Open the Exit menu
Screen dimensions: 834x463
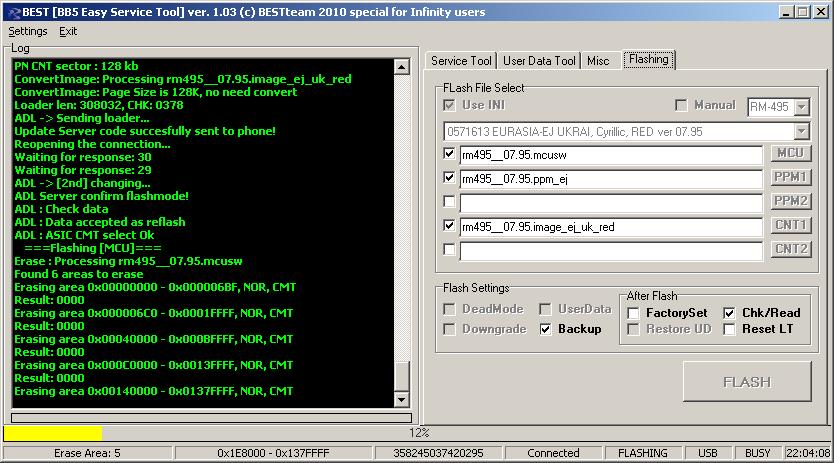68,31
